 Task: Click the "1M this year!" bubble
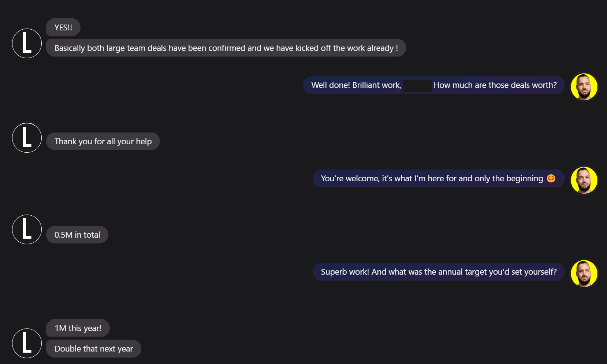(x=78, y=328)
